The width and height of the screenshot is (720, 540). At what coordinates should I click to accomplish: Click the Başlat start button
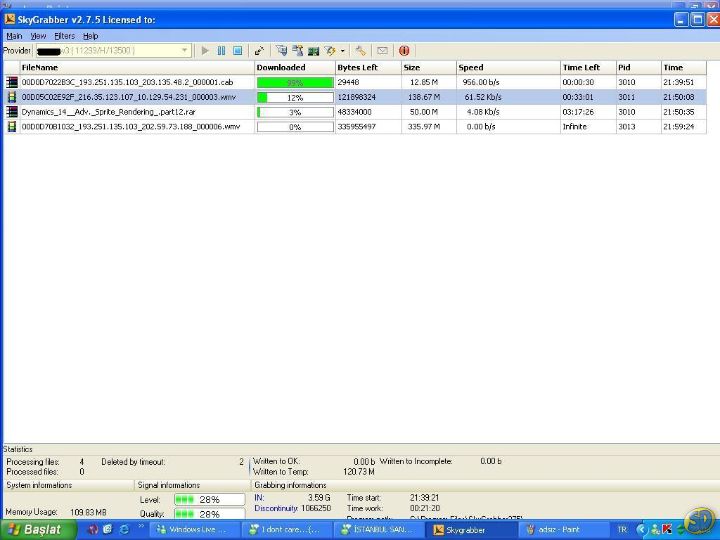click(38, 529)
